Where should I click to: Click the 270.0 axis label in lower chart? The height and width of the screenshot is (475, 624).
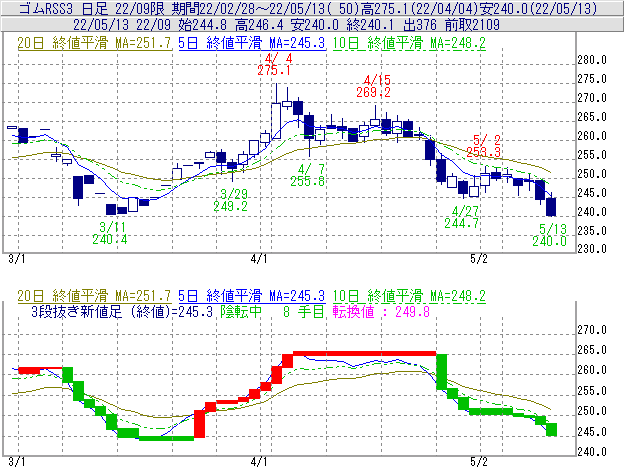click(x=592, y=330)
